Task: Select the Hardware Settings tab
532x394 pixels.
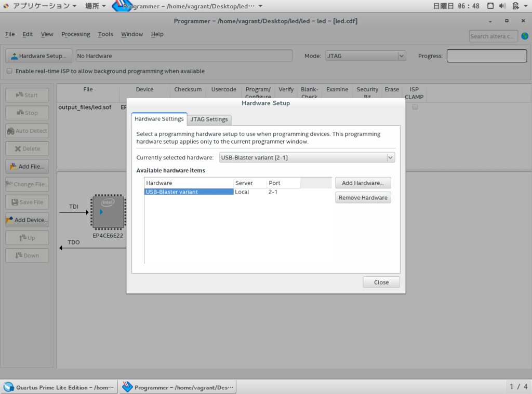Action: coord(159,119)
